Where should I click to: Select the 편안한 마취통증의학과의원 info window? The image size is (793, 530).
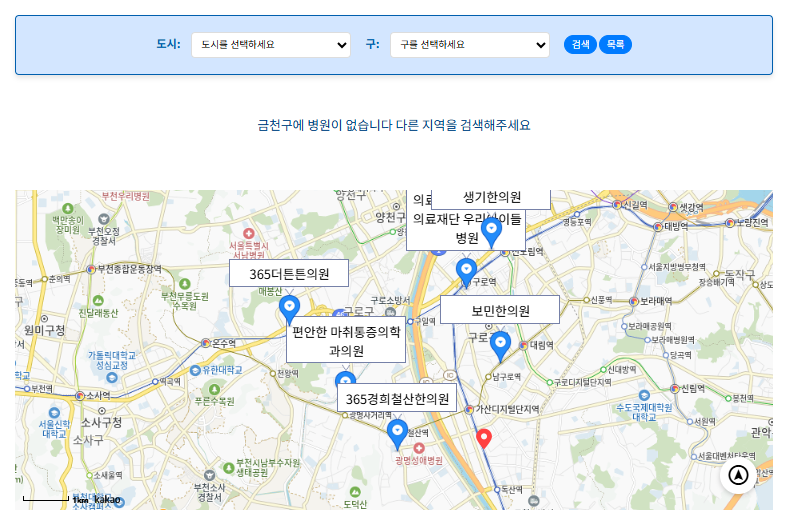point(346,340)
